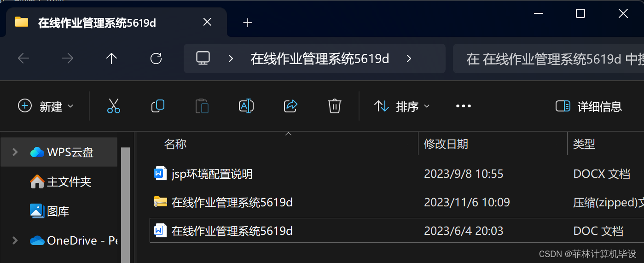Click the Cut scissors icon
The width and height of the screenshot is (644, 263).
click(x=114, y=106)
